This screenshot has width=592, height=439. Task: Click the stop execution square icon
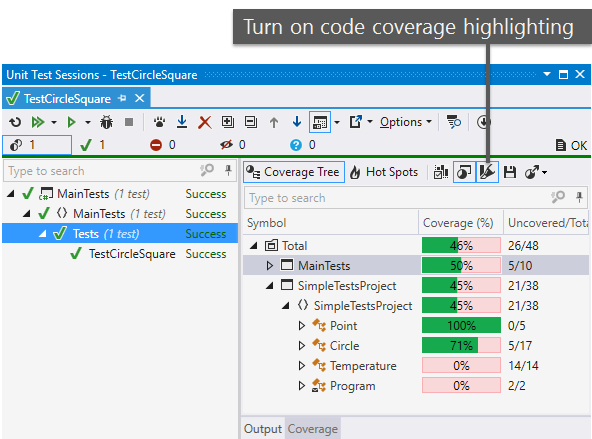[x=129, y=122]
